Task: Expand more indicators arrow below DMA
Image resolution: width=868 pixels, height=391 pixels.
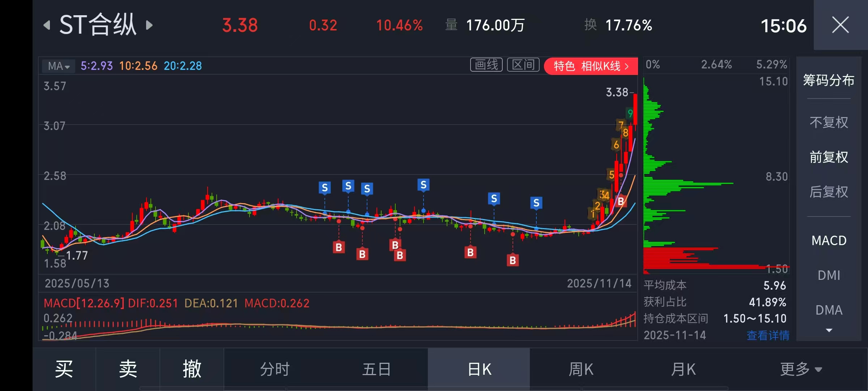Action: point(829,330)
